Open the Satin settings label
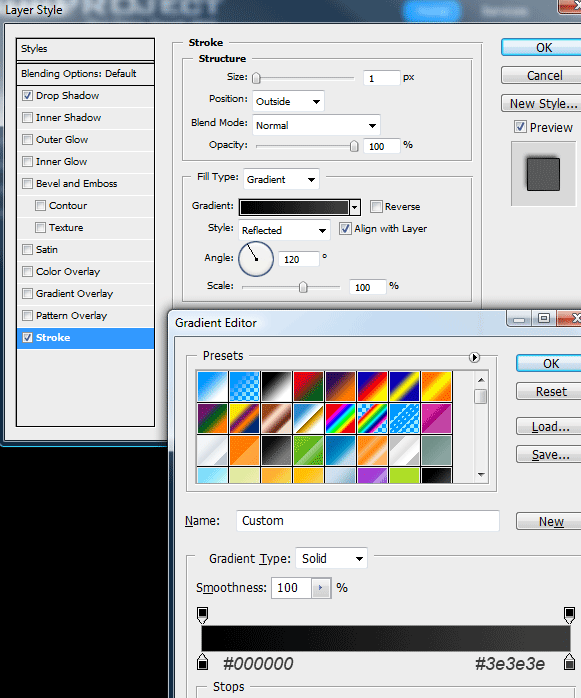Viewport: 581px width, 698px height. 47,250
